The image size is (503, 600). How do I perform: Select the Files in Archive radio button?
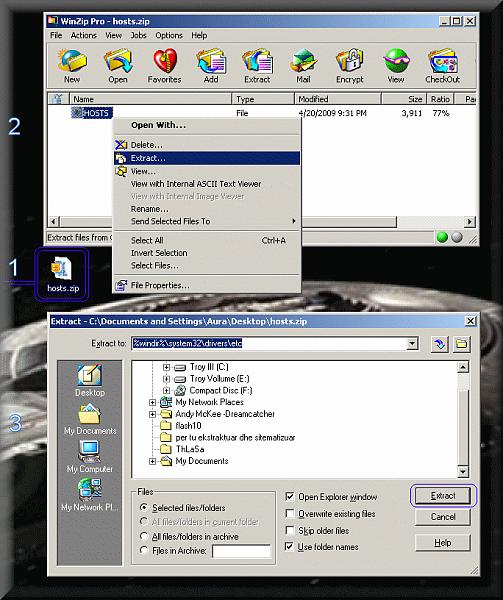[x=144, y=550]
